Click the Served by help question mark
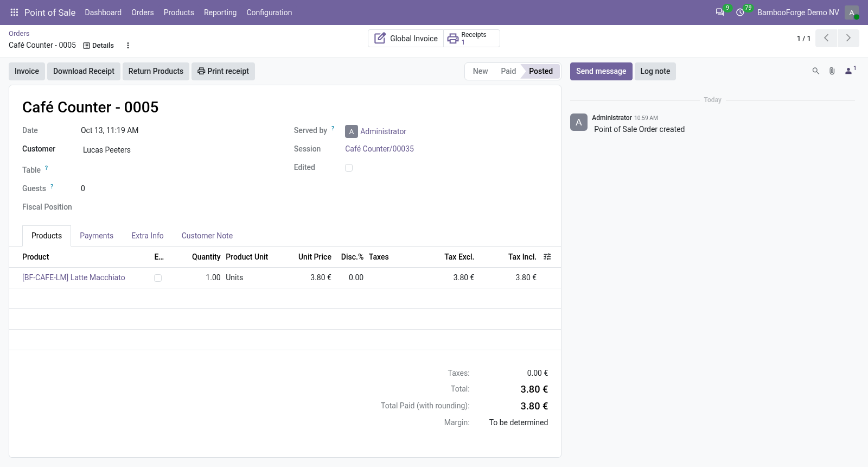The image size is (868, 467). [x=333, y=129]
